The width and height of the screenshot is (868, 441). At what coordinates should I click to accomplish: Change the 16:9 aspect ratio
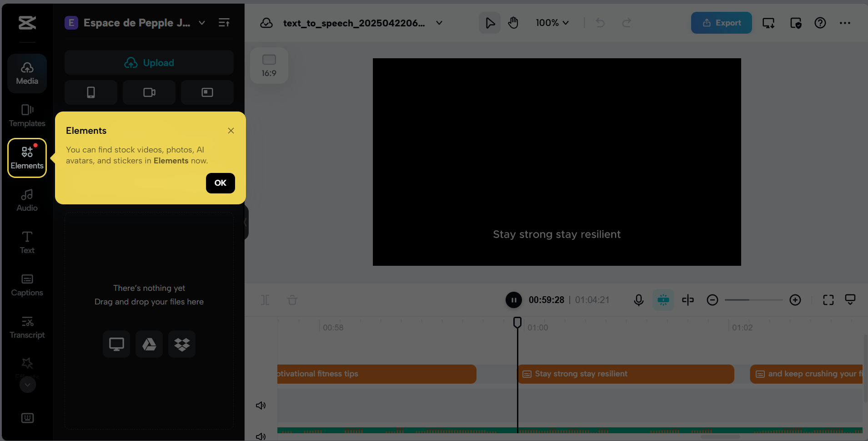(x=269, y=66)
